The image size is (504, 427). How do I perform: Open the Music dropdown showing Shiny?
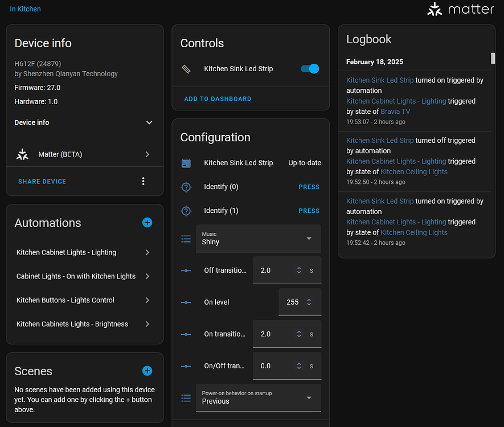259,239
